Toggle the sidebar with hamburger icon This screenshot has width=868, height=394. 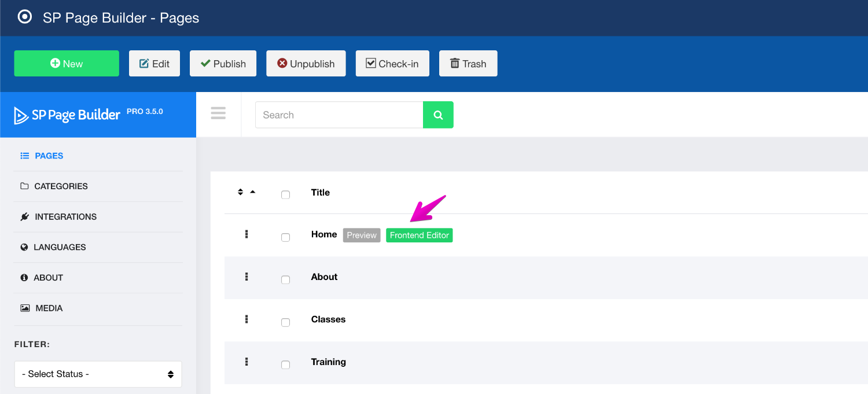coord(218,113)
